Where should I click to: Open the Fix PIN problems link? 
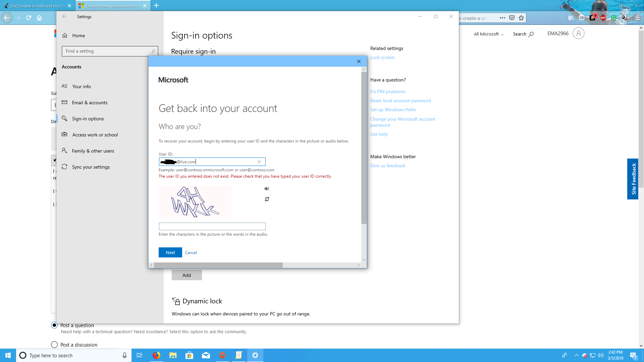[x=388, y=91]
